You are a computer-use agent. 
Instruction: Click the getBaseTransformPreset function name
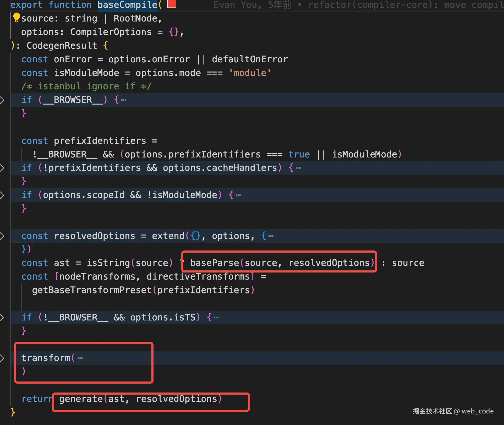[x=92, y=290]
